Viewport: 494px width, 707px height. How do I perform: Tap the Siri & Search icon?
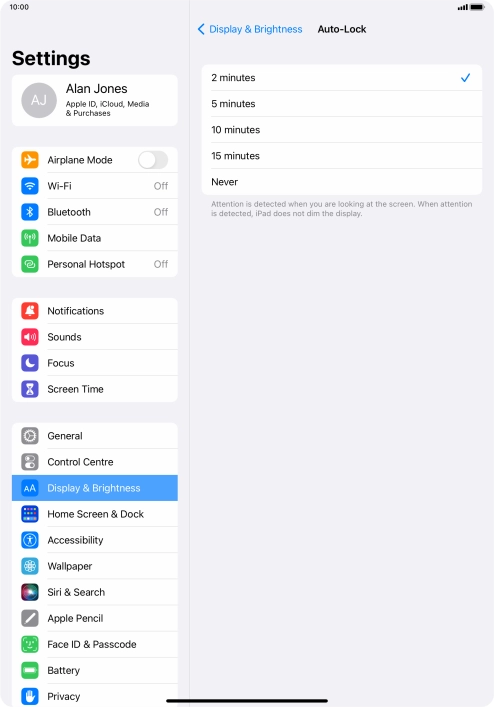[30, 592]
